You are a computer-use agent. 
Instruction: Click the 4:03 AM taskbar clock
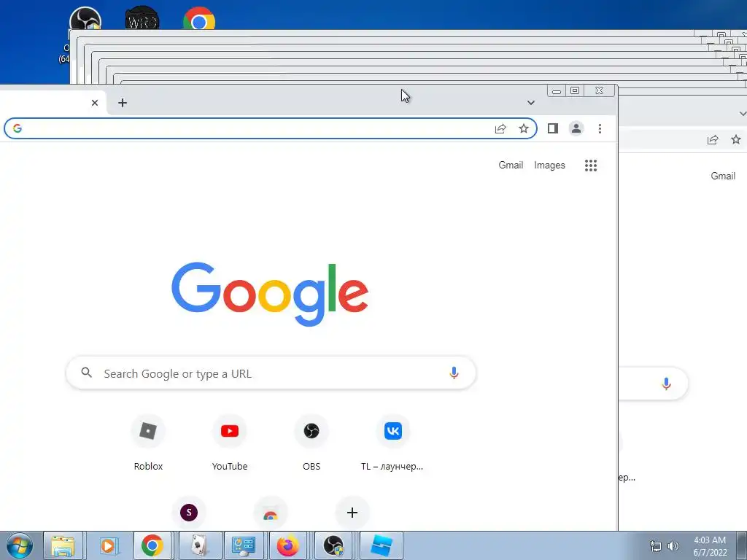710,546
